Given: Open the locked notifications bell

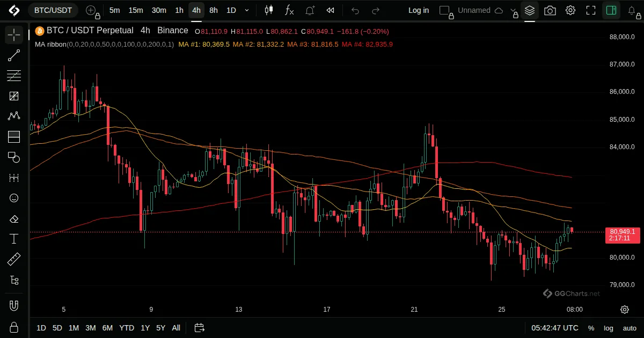Looking at the screenshot, I should tap(632, 10).
